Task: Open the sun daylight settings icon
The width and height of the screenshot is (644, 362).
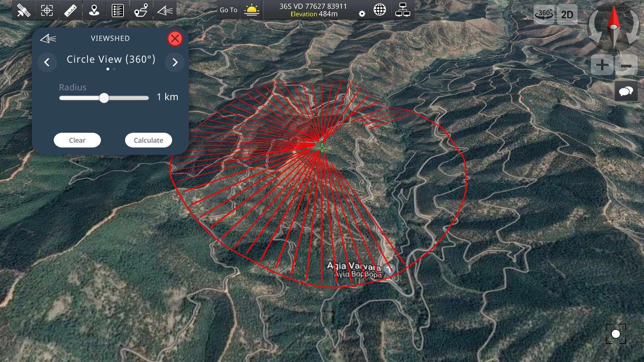Action: coord(252,10)
